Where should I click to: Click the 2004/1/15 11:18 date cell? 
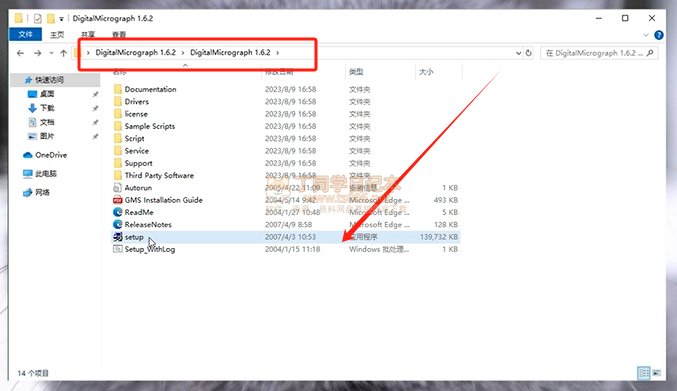[x=292, y=249]
